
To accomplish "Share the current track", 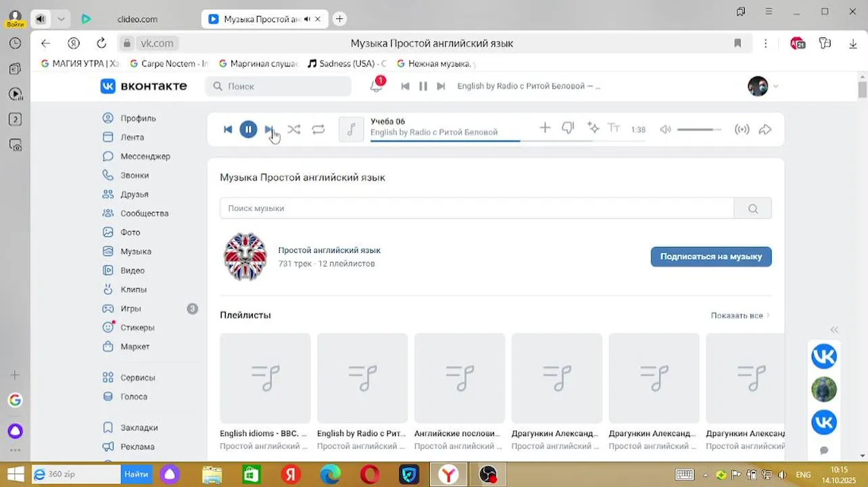I will click(x=765, y=129).
